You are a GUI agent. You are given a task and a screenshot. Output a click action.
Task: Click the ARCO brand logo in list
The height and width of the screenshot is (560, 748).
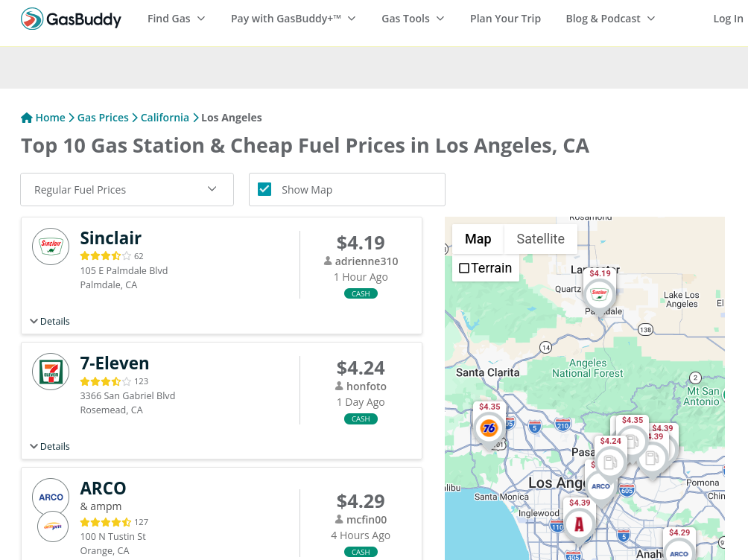point(51,497)
